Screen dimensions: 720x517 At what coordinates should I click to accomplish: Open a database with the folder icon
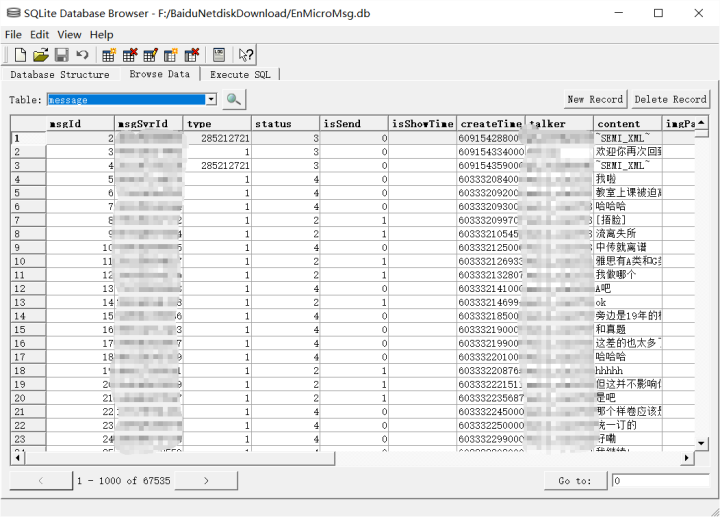click(40, 55)
